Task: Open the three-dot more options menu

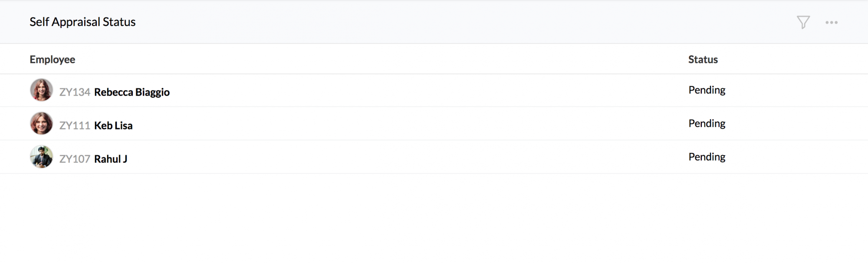Action: point(832,22)
